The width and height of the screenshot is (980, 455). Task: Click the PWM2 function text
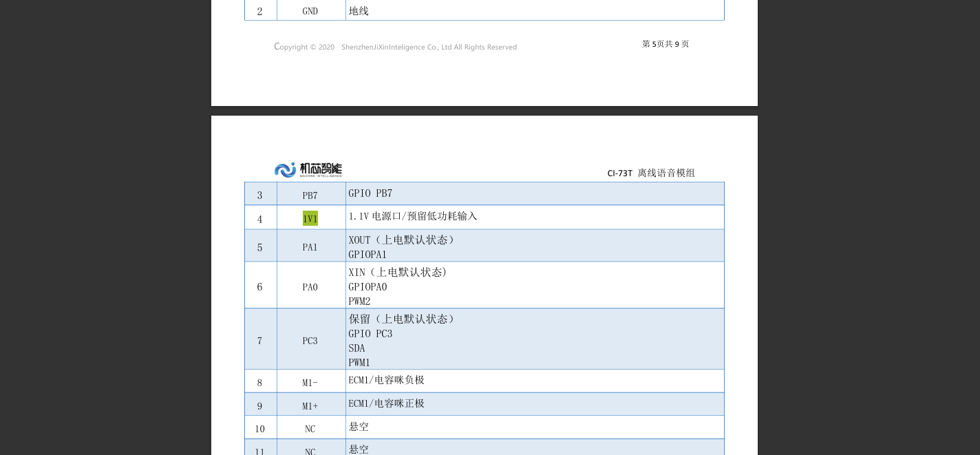click(359, 301)
